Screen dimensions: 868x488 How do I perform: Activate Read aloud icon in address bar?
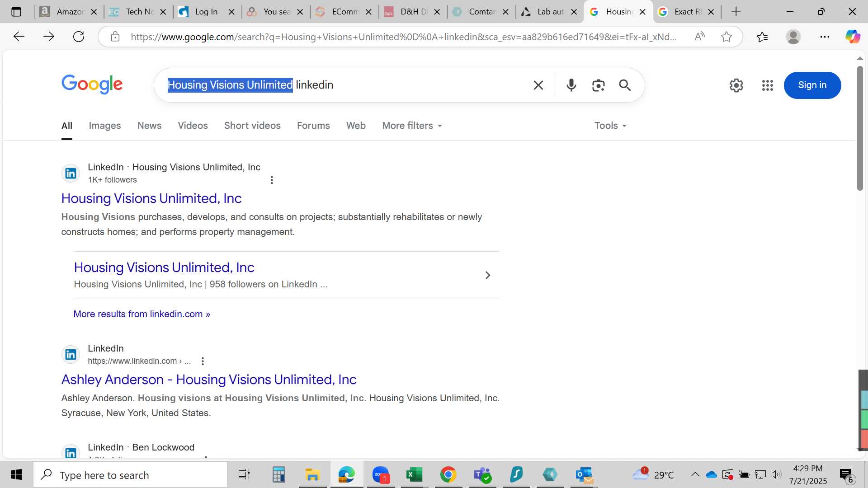[699, 37]
